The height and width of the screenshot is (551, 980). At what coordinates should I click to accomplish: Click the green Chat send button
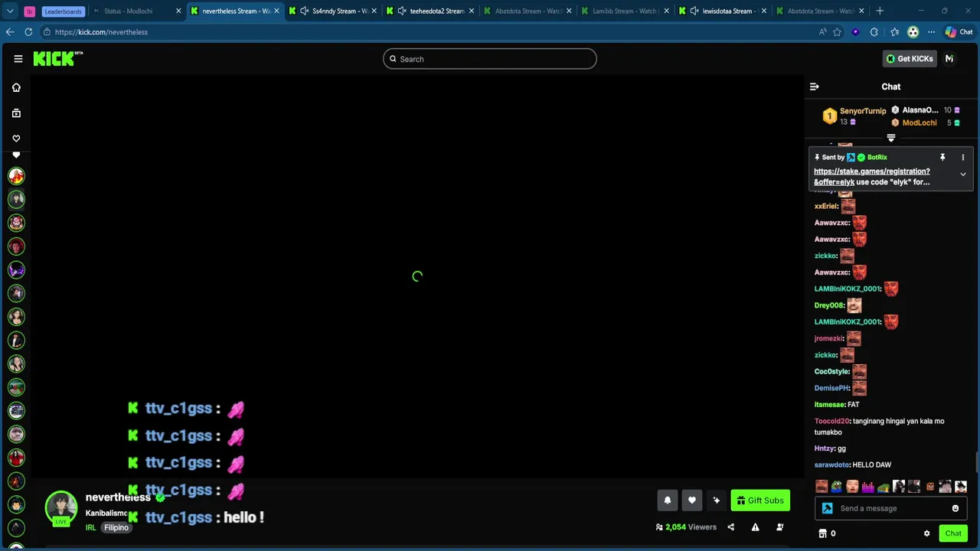[x=953, y=533]
